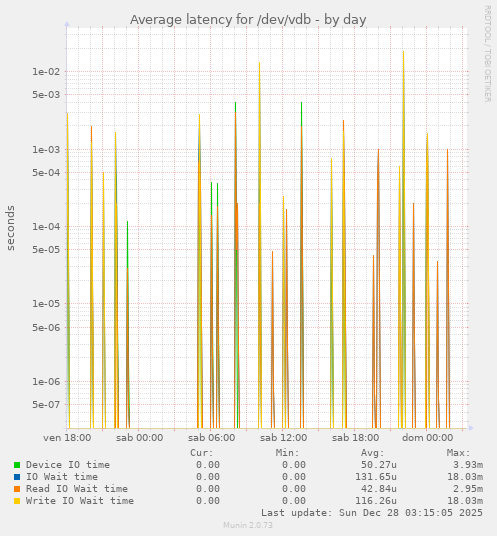
Task: Click the 'Last update' timestamp line
Action: 372,513
